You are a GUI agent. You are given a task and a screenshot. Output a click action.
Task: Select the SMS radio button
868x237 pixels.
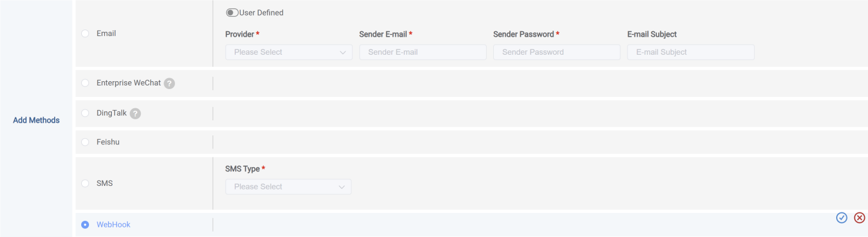(x=85, y=183)
